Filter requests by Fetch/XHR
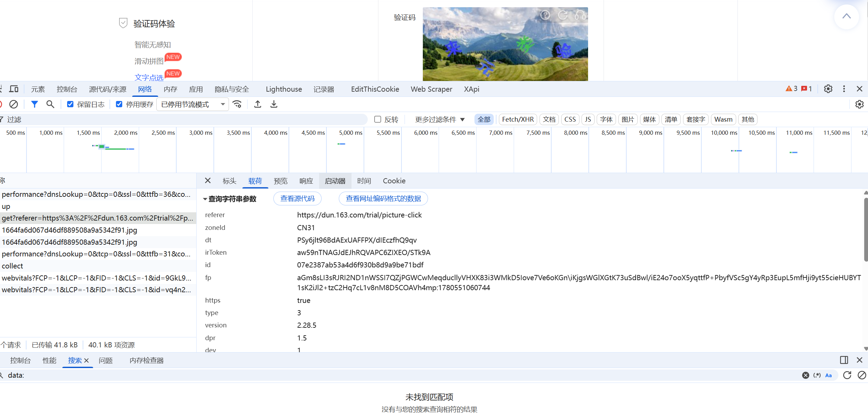The image size is (868, 417). [x=518, y=119]
